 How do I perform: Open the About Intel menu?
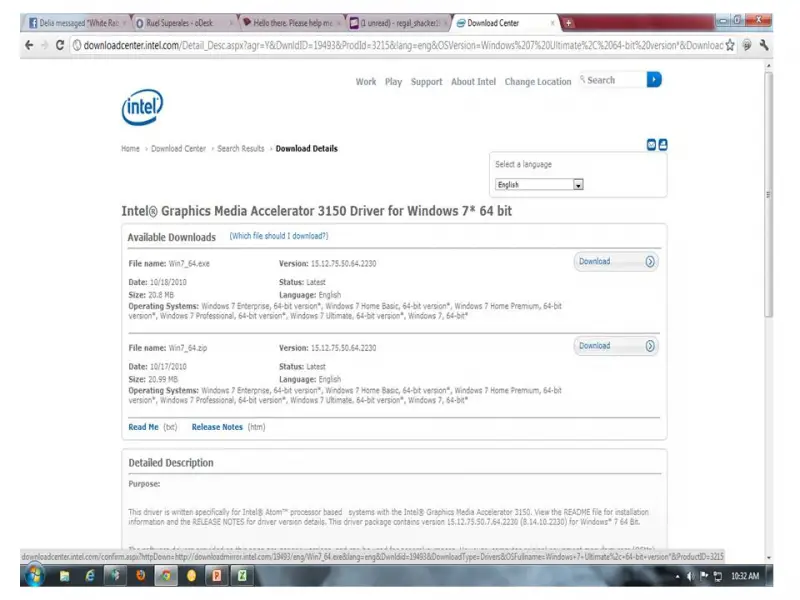pyautogui.click(x=473, y=82)
